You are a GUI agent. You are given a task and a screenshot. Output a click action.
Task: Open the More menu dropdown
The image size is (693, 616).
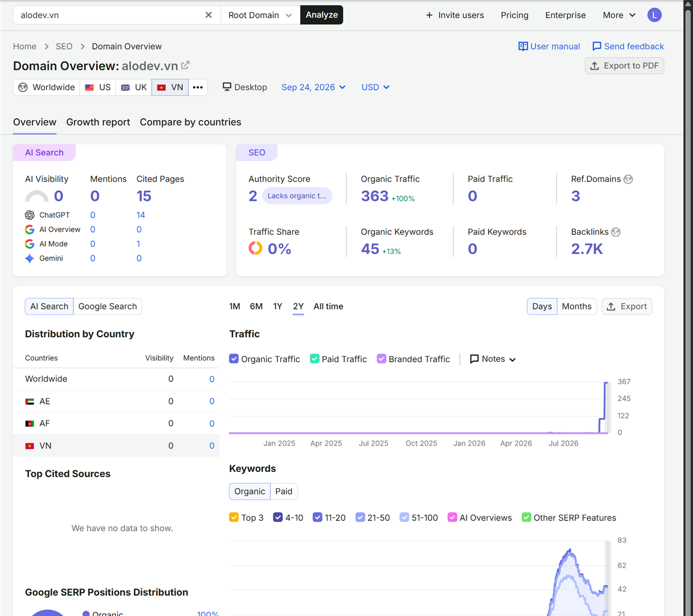point(619,15)
